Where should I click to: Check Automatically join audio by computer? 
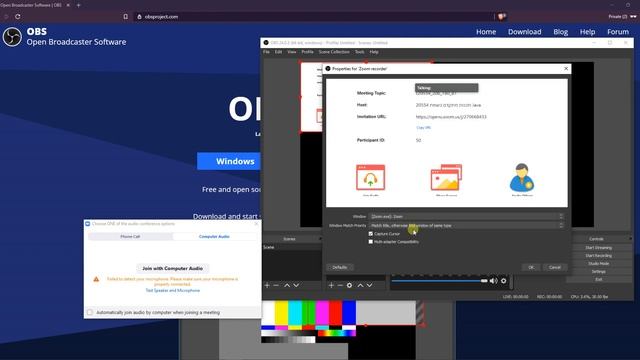(x=90, y=312)
